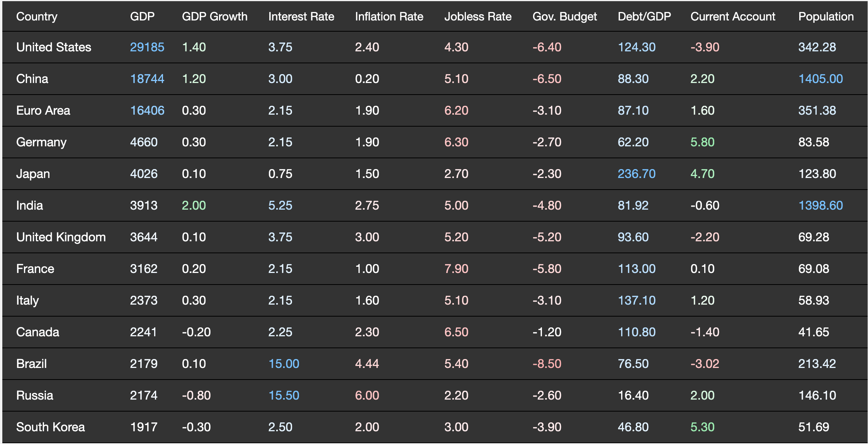Click the Interest Rate column header
868x444 pixels.
click(301, 16)
